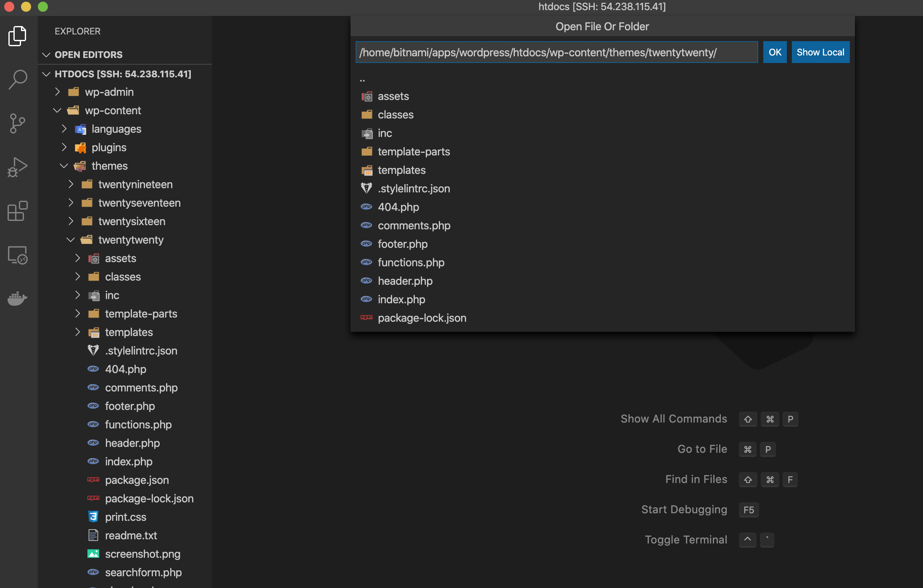Image resolution: width=923 pixels, height=588 pixels.
Task: Click the Show Local button
Action: click(820, 52)
